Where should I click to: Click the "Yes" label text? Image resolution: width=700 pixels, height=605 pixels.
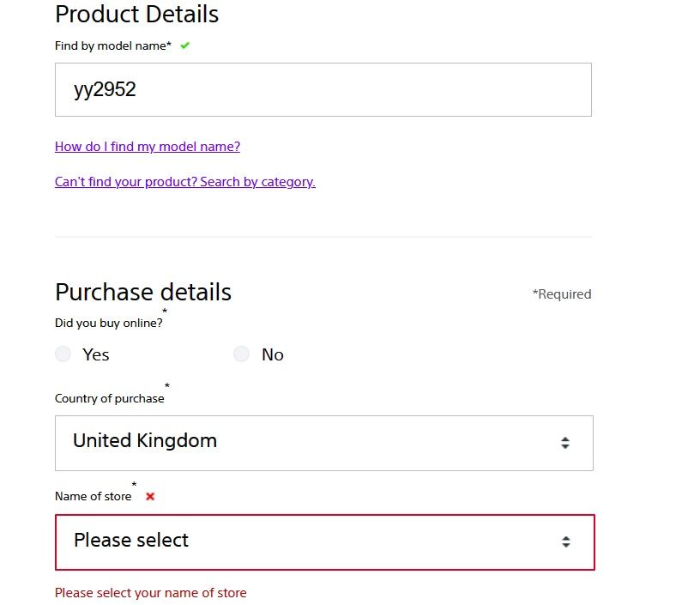pyautogui.click(x=96, y=354)
